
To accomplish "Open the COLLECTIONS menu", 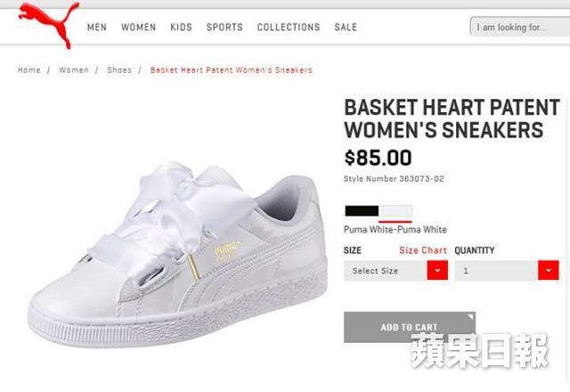I will (x=289, y=28).
